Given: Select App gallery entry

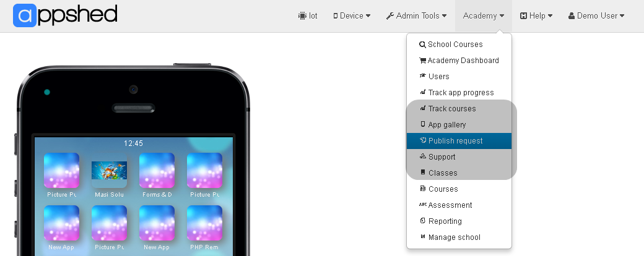Looking at the screenshot, I should (x=459, y=124).
